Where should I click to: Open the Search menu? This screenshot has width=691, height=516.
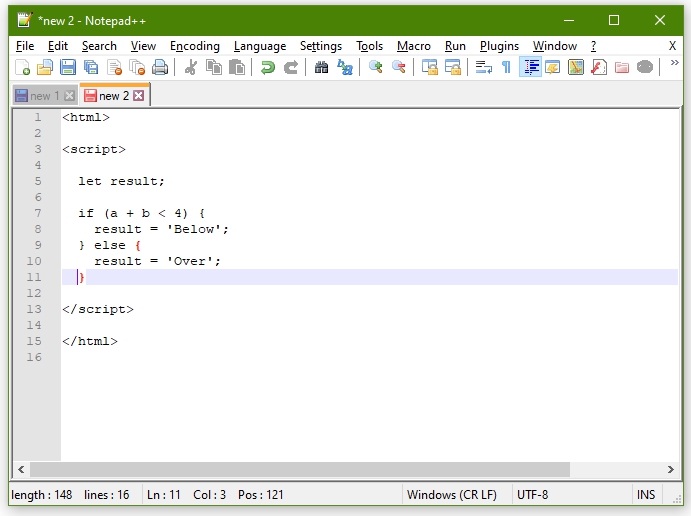click(x=99, y=46)
